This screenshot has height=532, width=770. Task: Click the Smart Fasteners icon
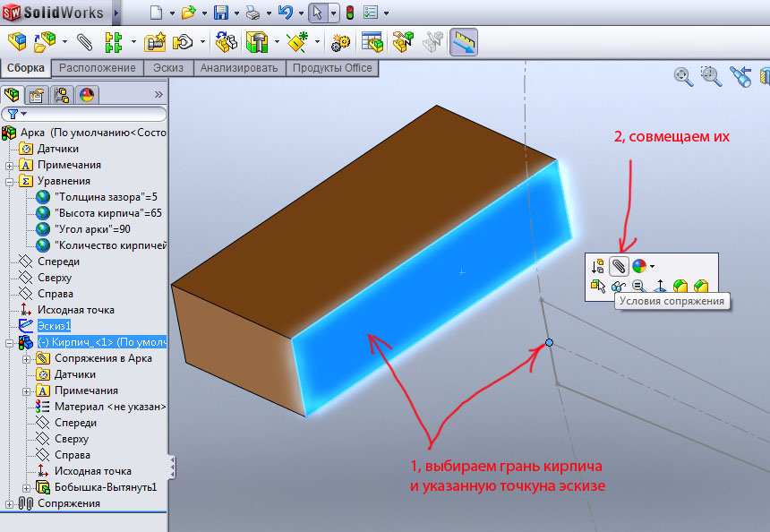pos(156,42)
